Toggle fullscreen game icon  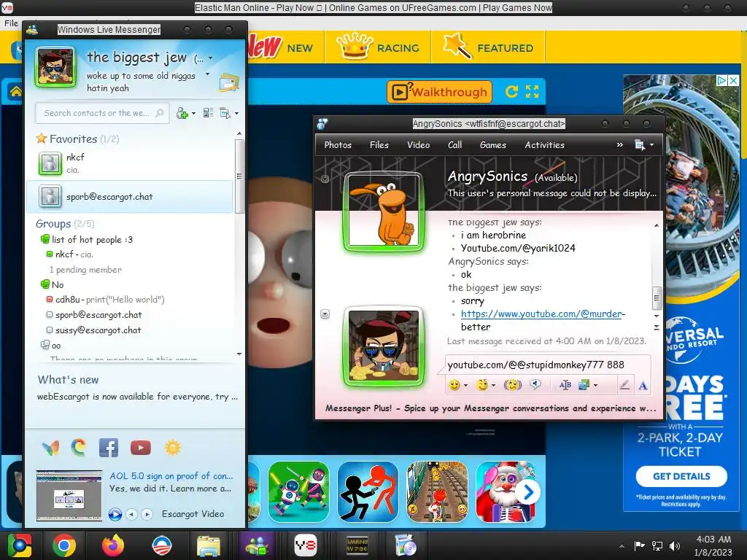coord(532,91)
